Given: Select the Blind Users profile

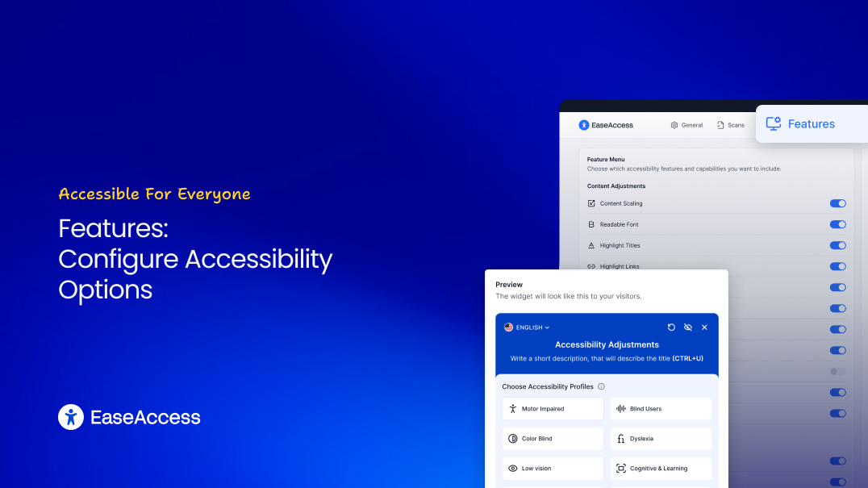Looking at the screenshot, I should coord(661,409).
